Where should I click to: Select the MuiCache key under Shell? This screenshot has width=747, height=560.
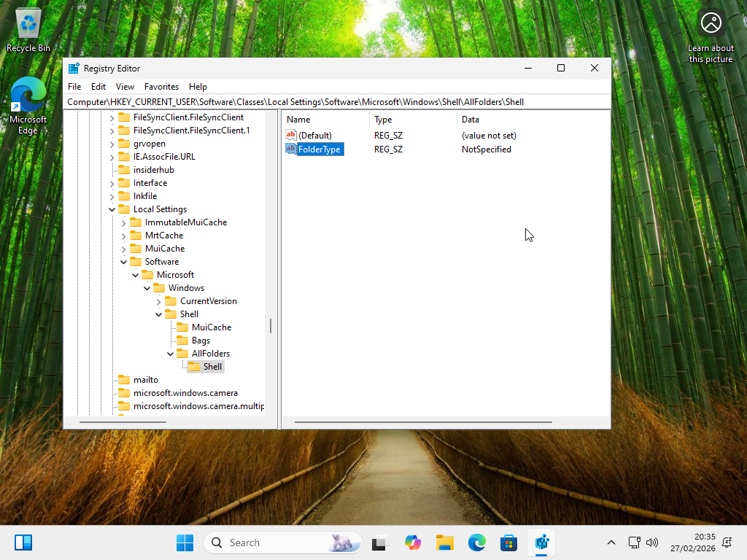[212, 327]
